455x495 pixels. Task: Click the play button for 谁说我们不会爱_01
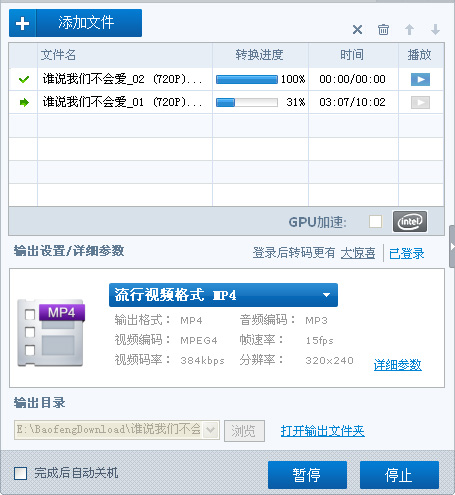(420, 102)
